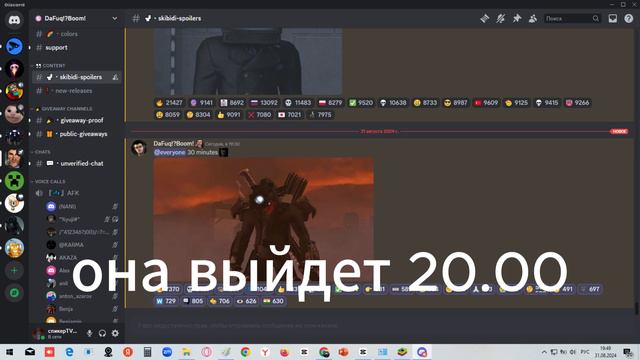Viewport: 640px width, 360px height.
Task: Open voice user anton_azarov
Action: coord(82,296)
